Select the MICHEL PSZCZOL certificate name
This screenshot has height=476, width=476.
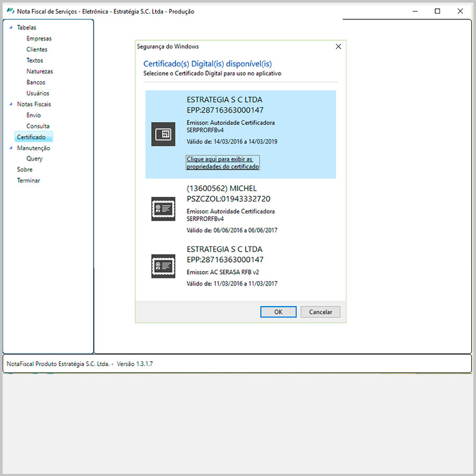click(228, 194)
